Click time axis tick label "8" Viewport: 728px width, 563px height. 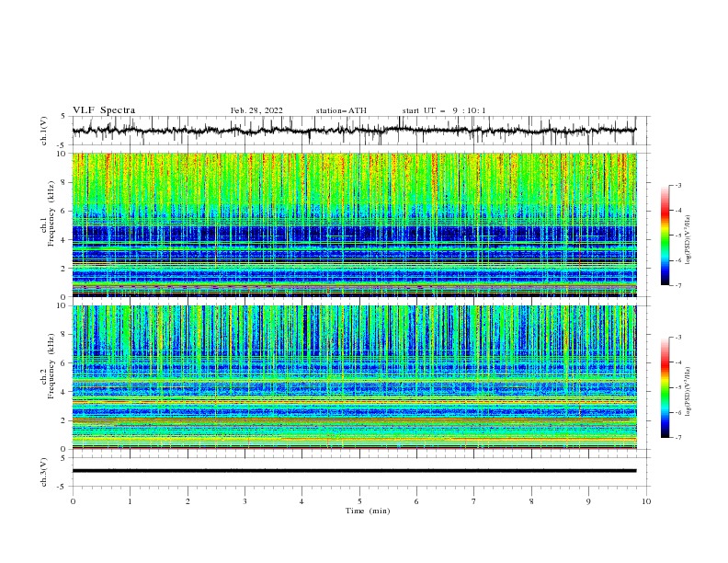[x=531, y=501]
